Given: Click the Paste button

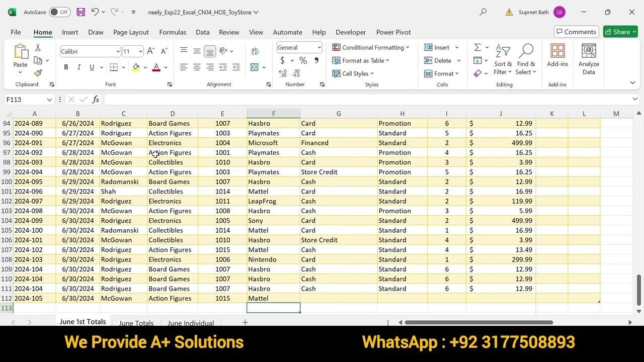Looking at the screenshot, I should [21, 59].
